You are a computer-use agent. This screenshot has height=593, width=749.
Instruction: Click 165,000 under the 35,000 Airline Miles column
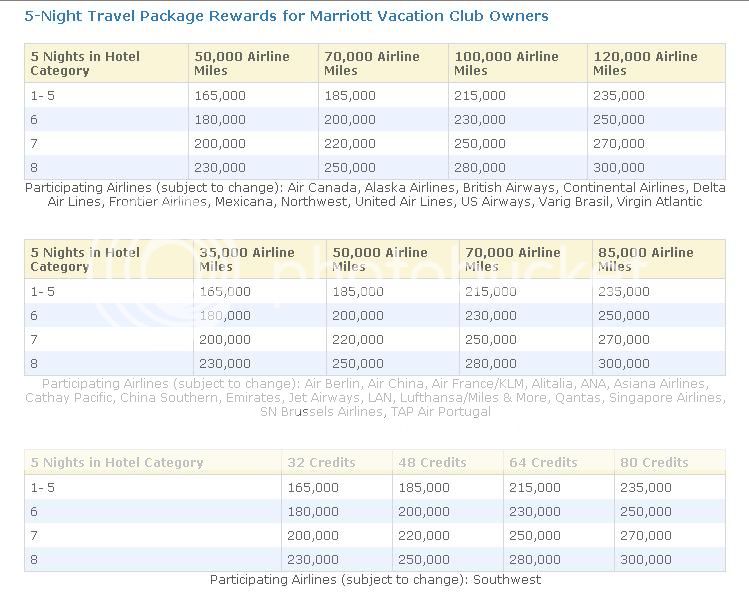pyautogui.click(x=225, y=292)
